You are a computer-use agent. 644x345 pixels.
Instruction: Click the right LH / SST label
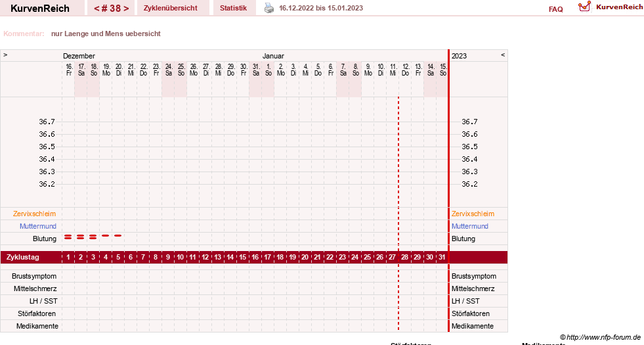[465, 301]
